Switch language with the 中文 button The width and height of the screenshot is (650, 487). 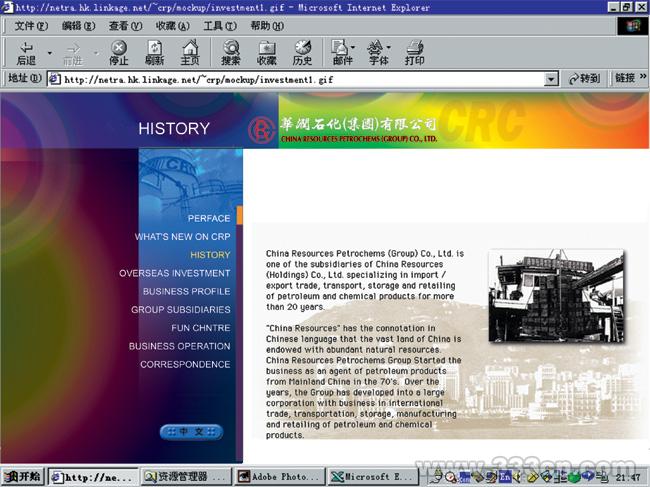[x=191, y=432]
